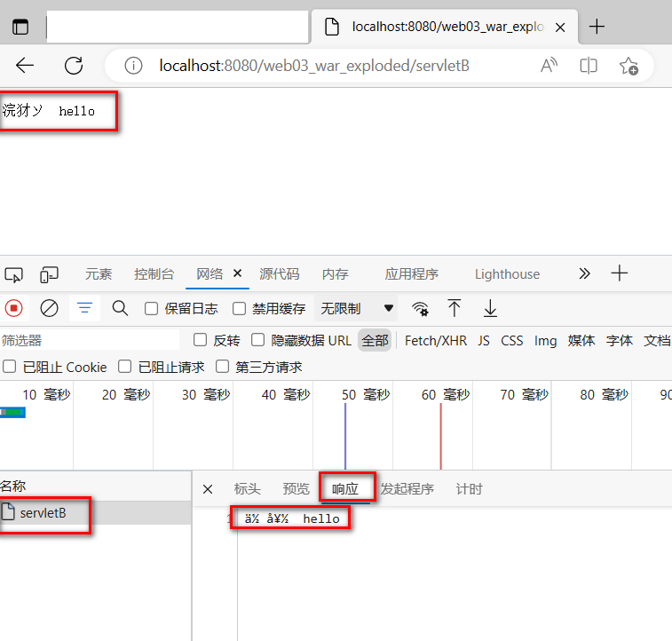Image resolution: width=672 pixels, height=641 pixels.
Task: Open network search magnifier
Action: click(120, 308)
